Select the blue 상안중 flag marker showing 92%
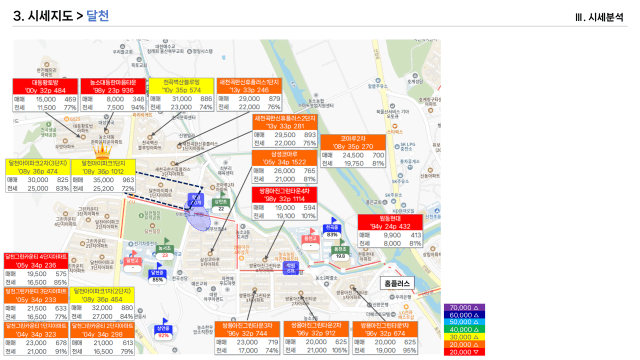The width and height of the screenshot is (640, 360). click(x=163, y=328)
